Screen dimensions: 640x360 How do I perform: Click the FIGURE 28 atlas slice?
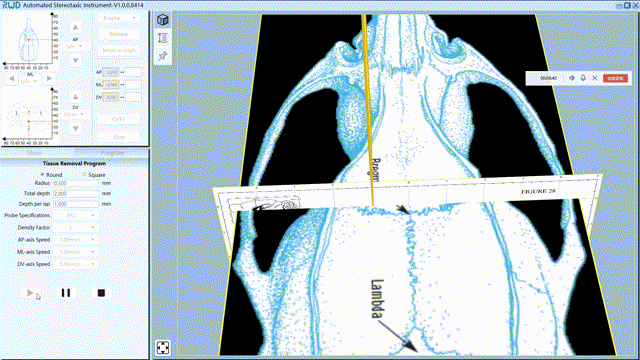[407, 193]
